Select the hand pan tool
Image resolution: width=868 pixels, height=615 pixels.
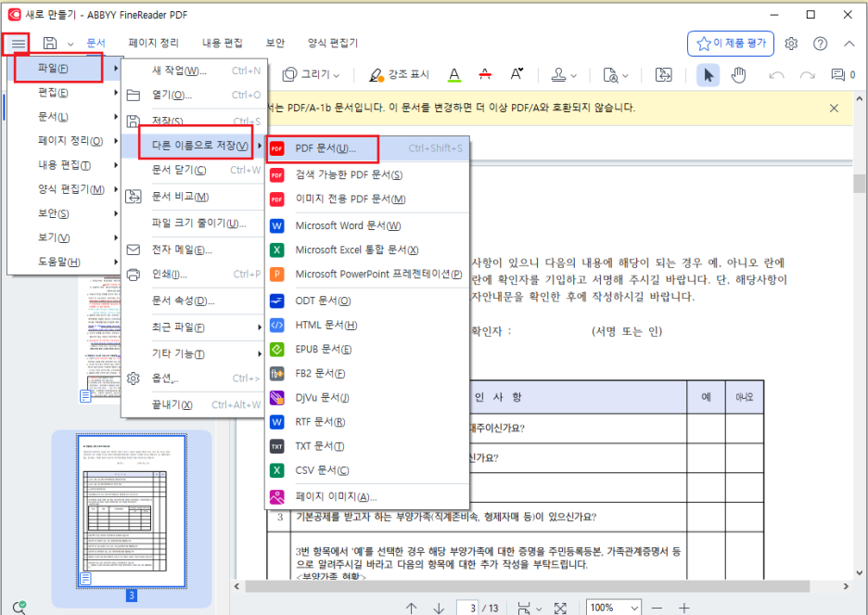point(738,75)
